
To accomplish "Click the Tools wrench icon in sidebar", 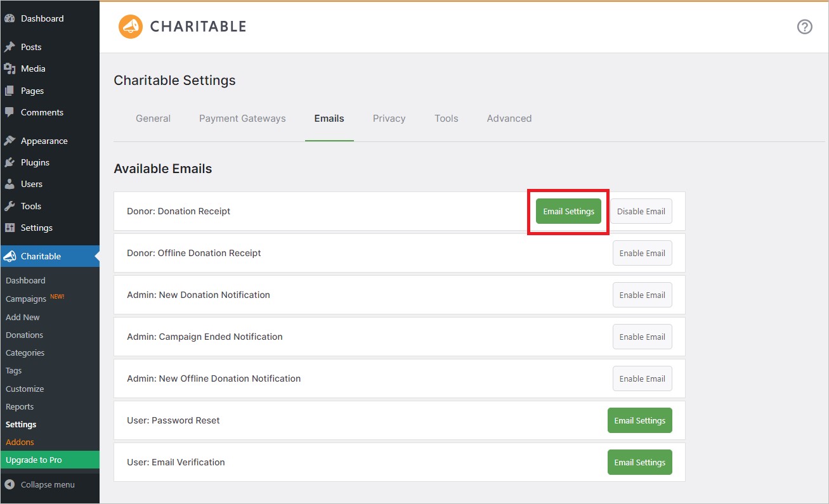I will click(10, 206).
